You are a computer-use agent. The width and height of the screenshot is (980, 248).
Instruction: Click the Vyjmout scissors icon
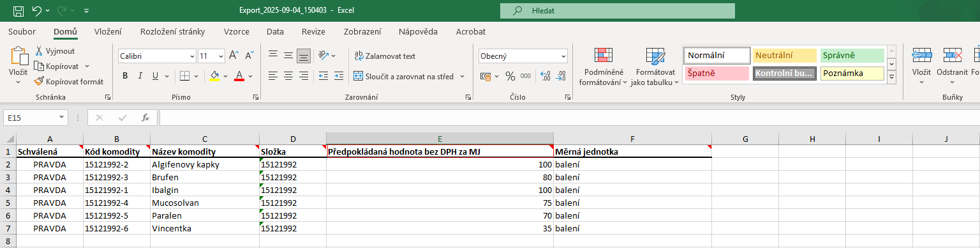point(39,51)
